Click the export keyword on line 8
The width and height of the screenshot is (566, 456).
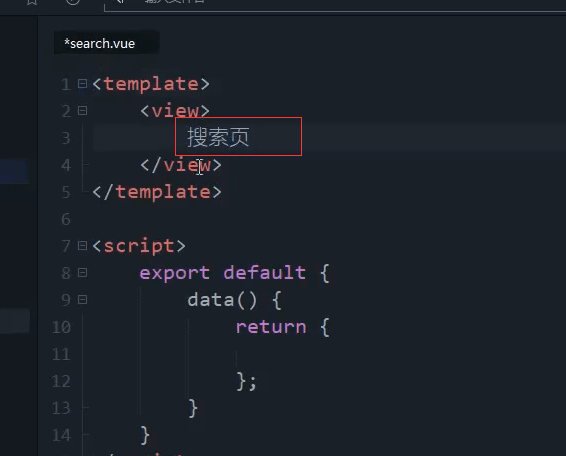coord(174,273)
